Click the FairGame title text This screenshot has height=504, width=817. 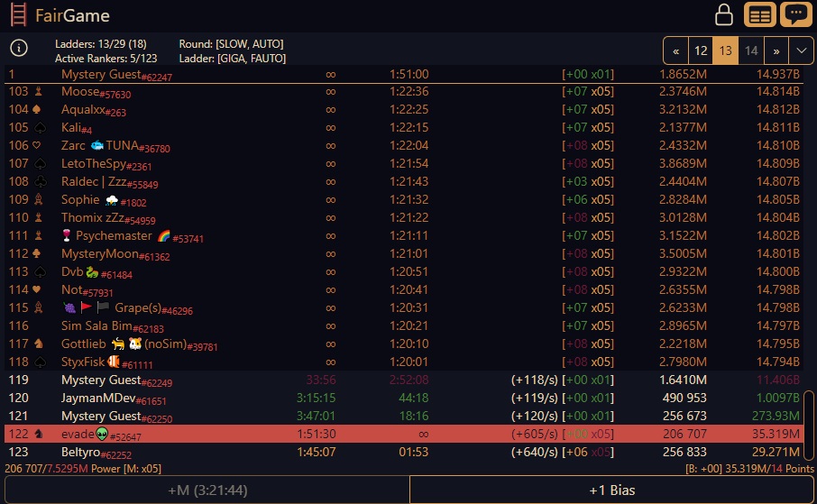point(72,15)
